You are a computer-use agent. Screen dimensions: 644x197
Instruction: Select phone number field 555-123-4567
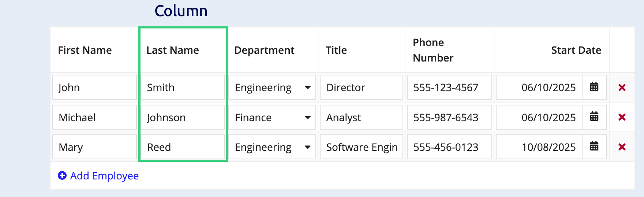coord(449,87)
